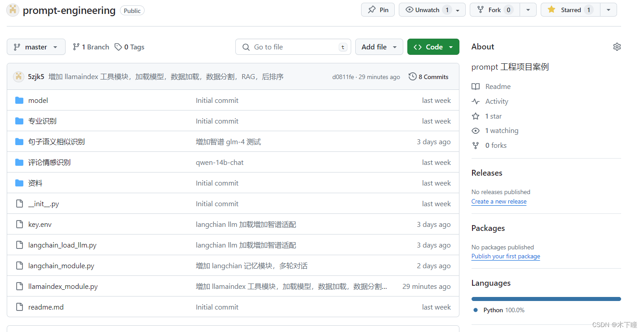Toggle Starred on this repository
Viewport: 644px width, 332px height.
coord(570,10)
